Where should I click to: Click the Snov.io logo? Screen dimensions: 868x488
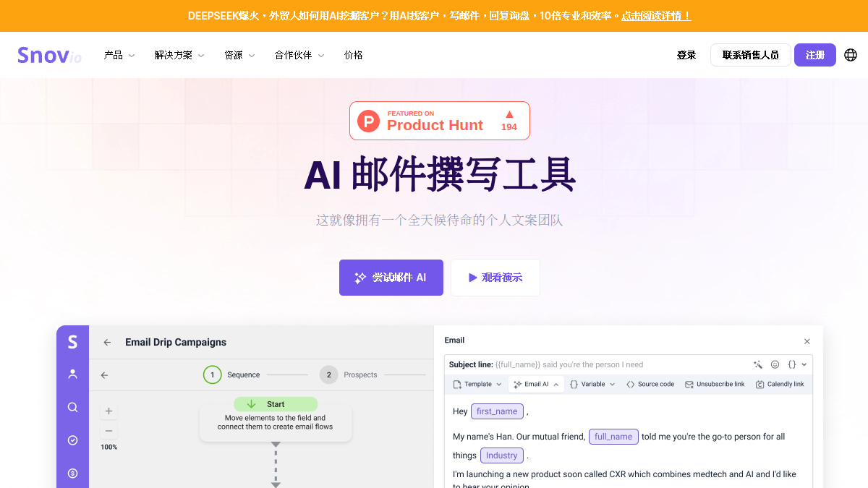[49, 55]
